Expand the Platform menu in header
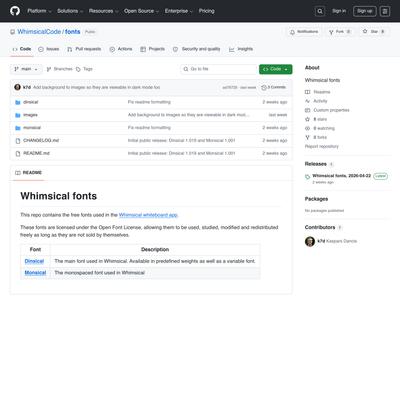 [39, 11]
